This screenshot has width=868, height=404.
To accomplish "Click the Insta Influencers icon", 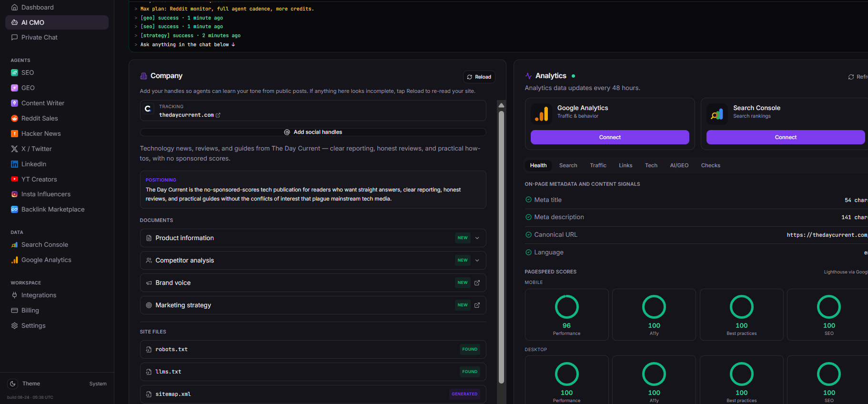I will tap(14, 194).
